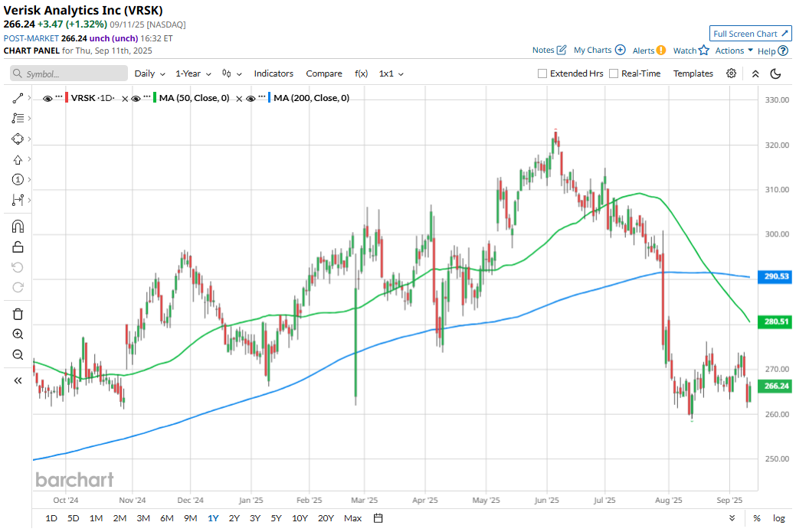Zoom out of the chart
Screen dimensions: 796x532
18,354
